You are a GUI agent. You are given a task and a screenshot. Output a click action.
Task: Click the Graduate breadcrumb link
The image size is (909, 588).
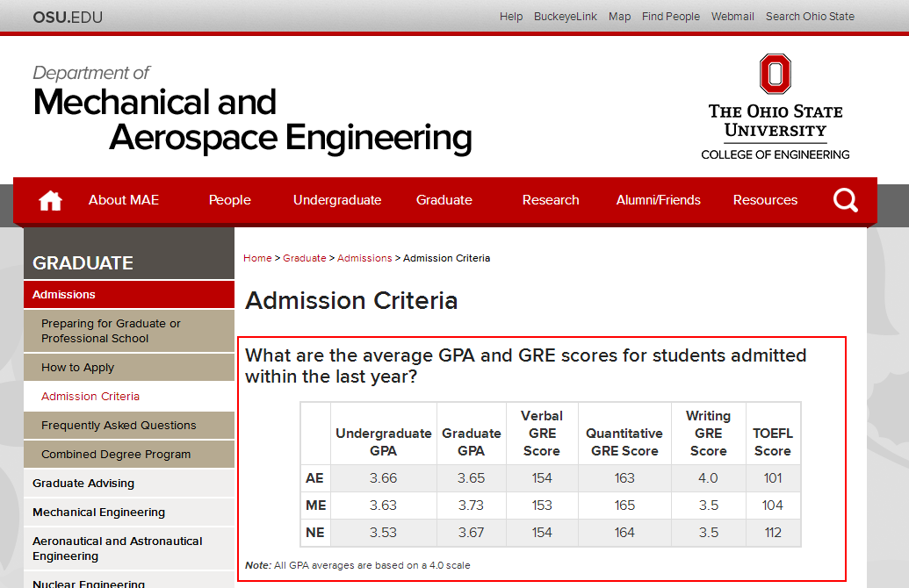click(x=305, y=258)
